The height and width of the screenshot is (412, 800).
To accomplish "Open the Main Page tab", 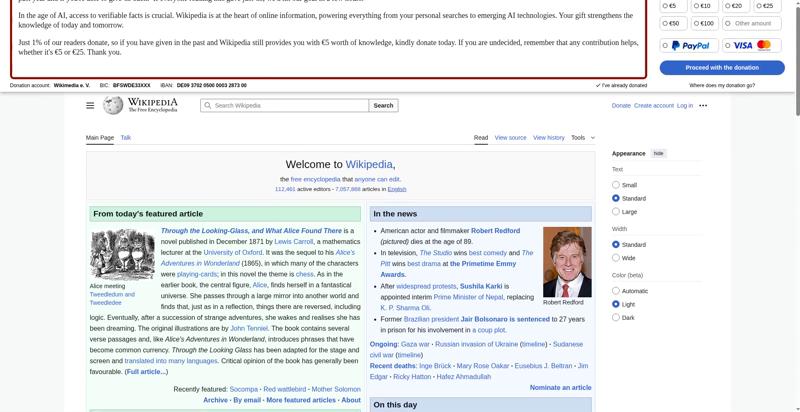I will [99, 138].
